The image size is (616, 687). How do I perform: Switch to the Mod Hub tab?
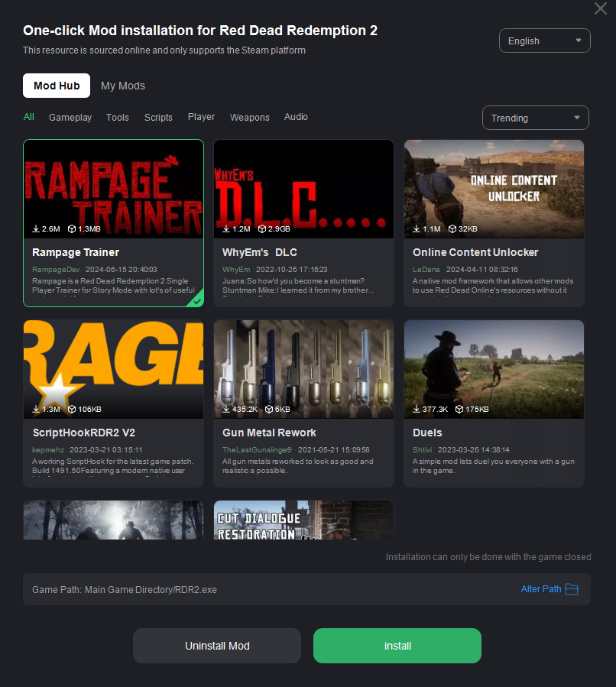coord(57,86)
